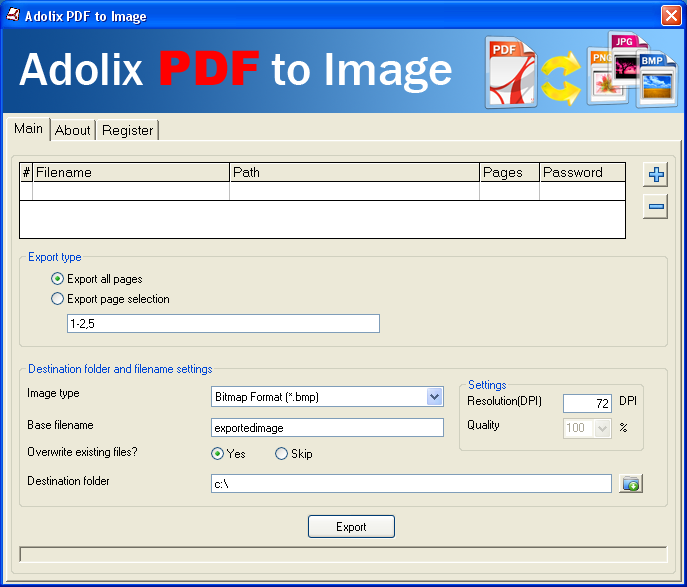
Task: Click the 'Base filename' label
Action: (x=60, y=425)
